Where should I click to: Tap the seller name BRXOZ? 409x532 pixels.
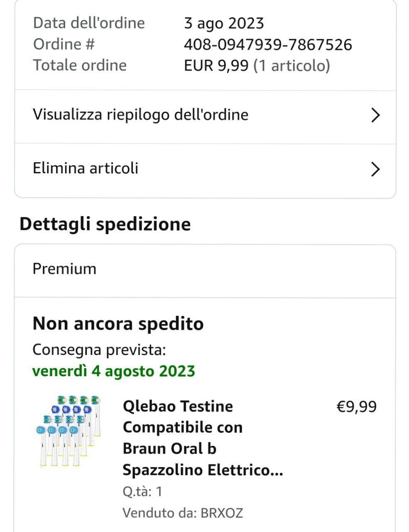[x=222, y=513]
